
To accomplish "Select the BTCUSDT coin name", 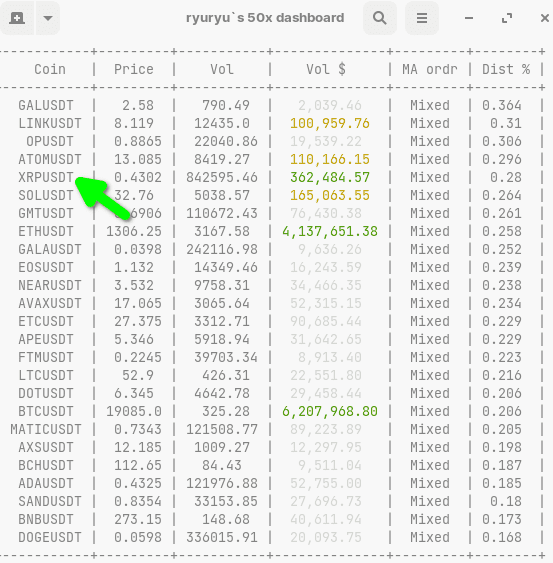I will coord(46,411).
